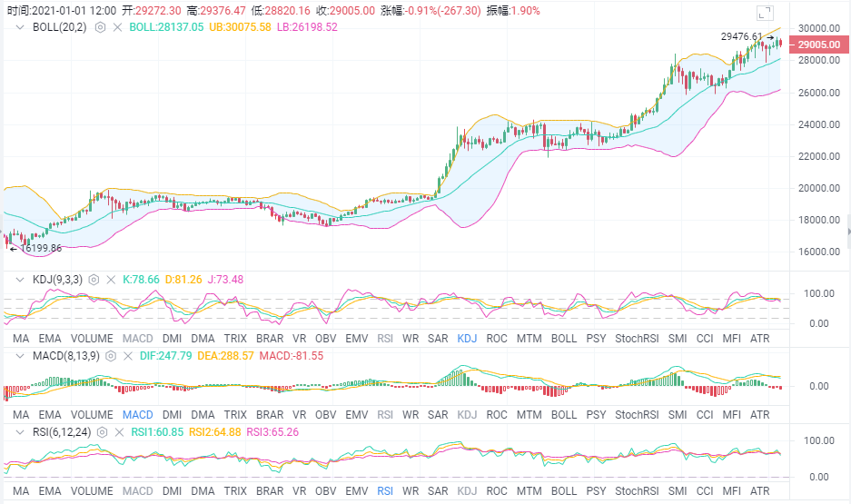Click the BOLL:28137.05 legend value
The width and height of the screenshot is (851, 504).
(166, 27)
